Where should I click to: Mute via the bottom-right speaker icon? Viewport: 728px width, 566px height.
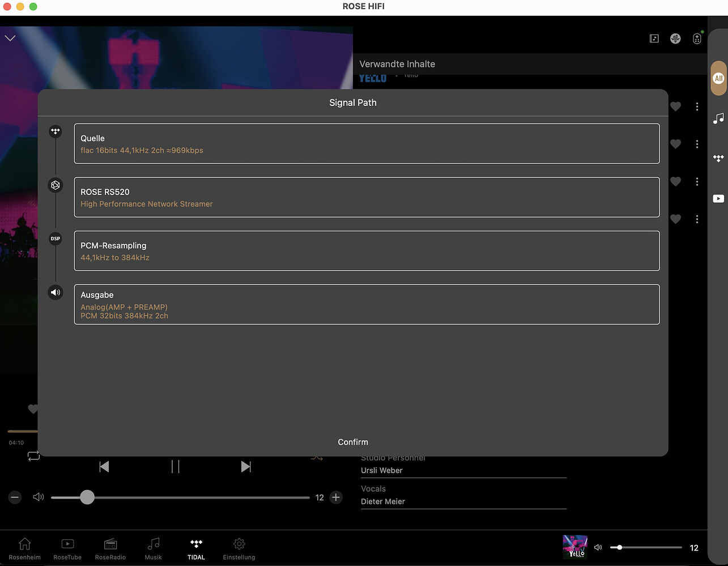click(598, 547)
